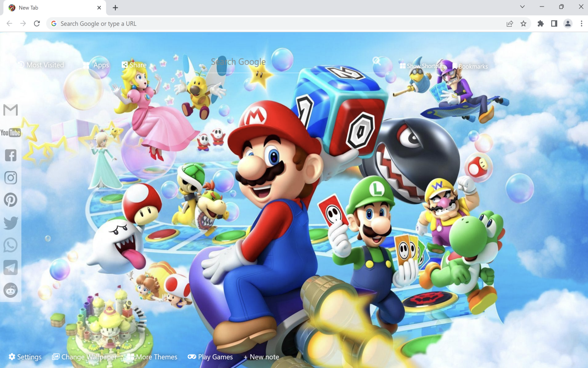Open More Themes

pyautogui.click(x=153, y=357)
